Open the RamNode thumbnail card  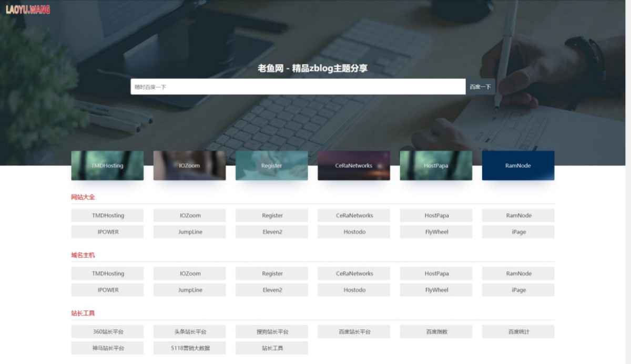coord(518,165)
